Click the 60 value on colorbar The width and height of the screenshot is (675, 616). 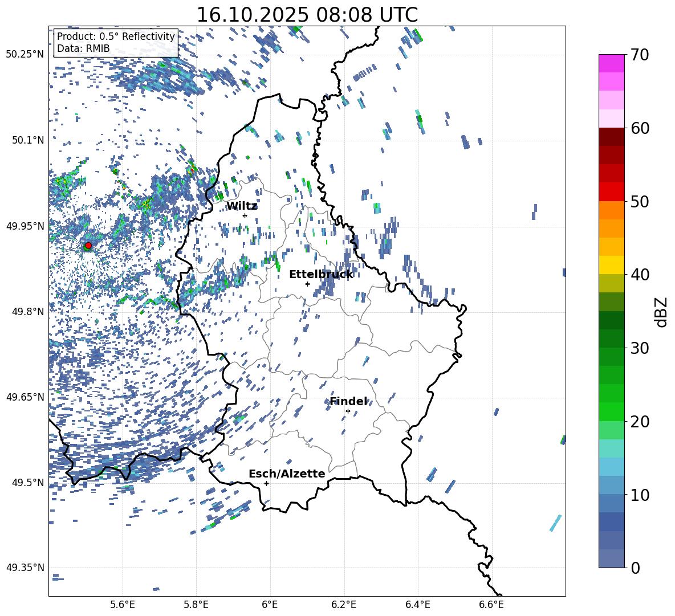coord(640,128)
